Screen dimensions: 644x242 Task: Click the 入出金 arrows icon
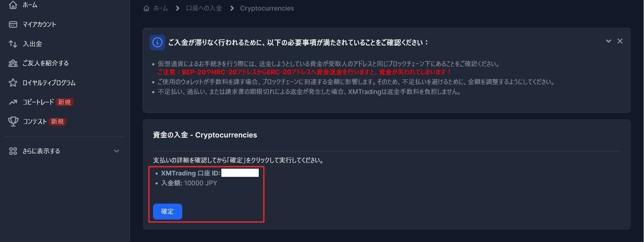13,44
